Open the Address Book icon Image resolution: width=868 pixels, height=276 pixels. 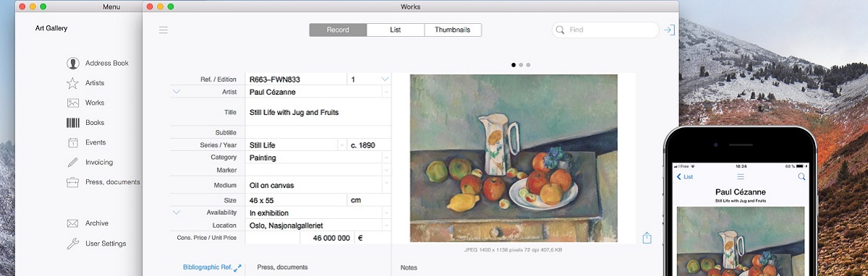click(x=72, y=64)
